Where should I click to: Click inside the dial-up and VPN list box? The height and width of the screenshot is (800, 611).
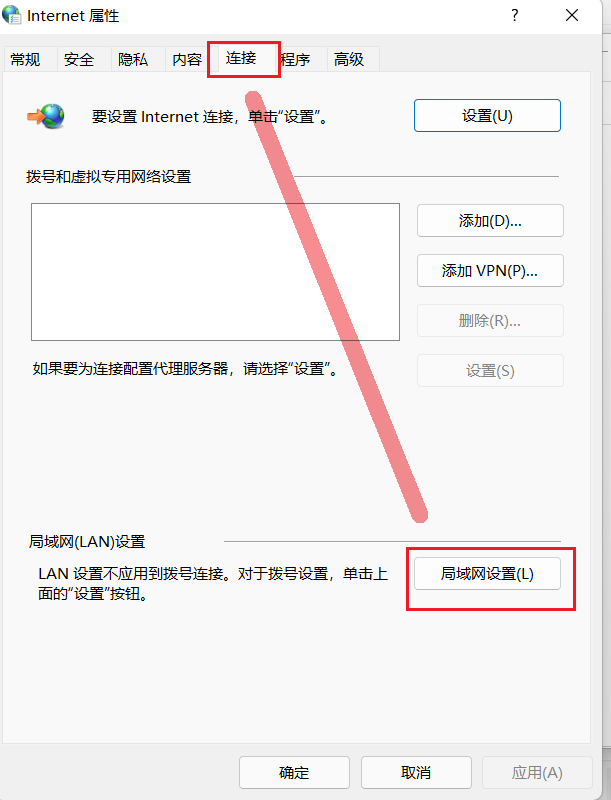[x=215, y=272]
